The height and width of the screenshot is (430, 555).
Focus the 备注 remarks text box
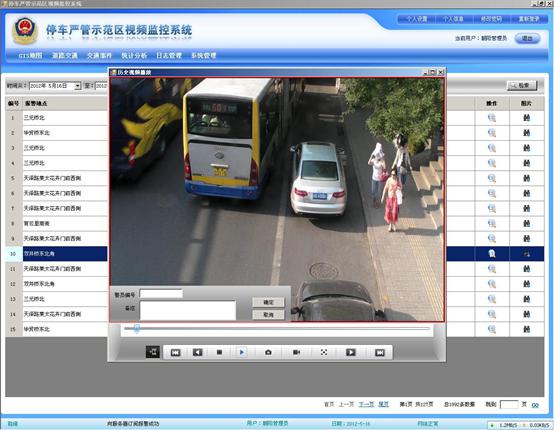tap(188, 310)
